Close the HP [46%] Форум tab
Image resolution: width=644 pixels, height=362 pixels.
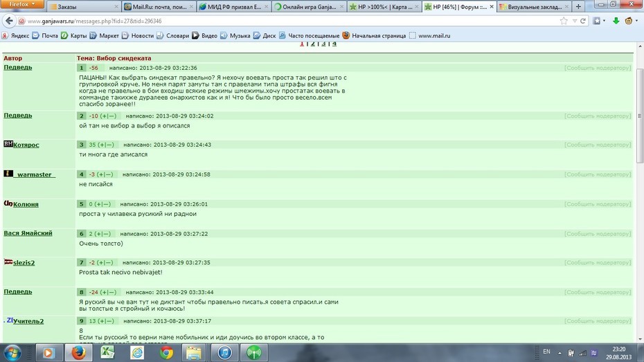[x=491, y=6]
